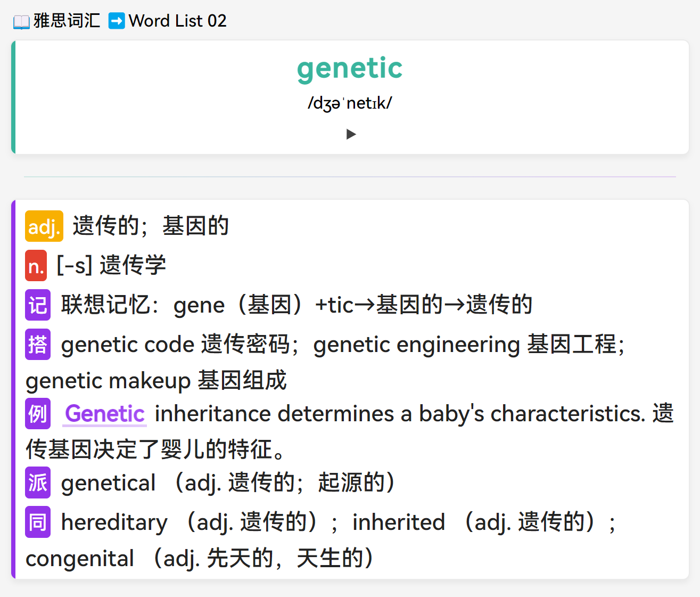This screenshot has width=700, height=597.
Task: Select the synonym hereditary
Action: (114, 522)
